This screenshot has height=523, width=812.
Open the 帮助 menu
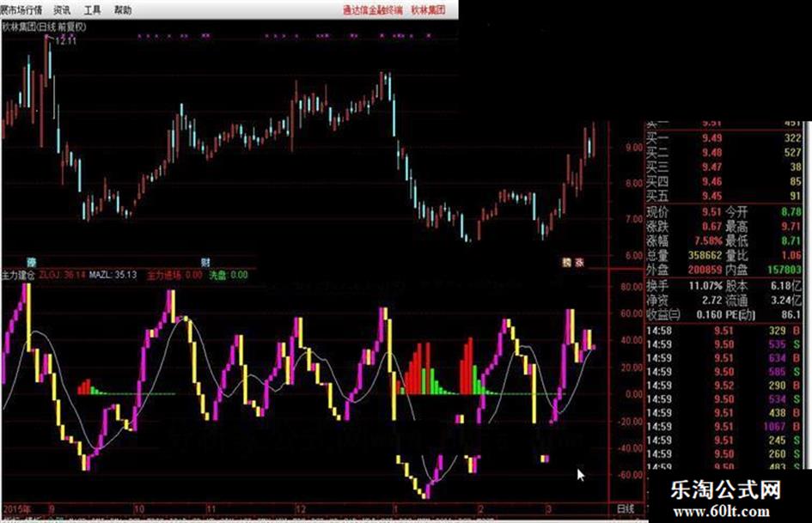pos(123,9)
